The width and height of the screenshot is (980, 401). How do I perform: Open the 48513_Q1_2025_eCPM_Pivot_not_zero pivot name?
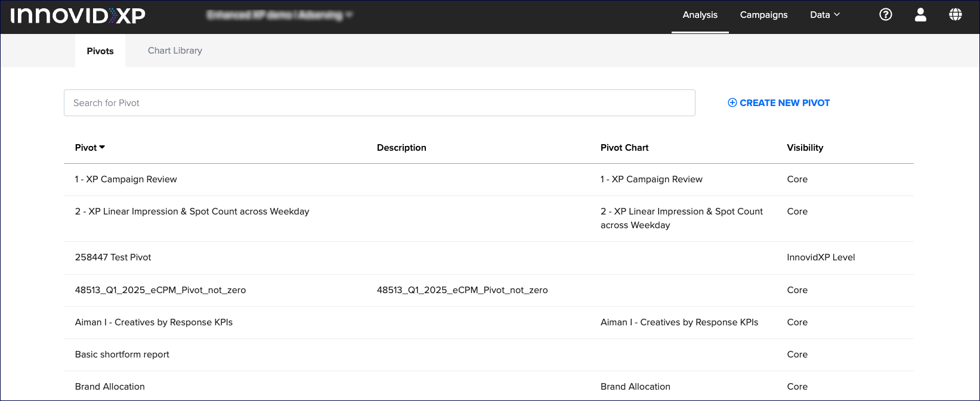point(160,290)
